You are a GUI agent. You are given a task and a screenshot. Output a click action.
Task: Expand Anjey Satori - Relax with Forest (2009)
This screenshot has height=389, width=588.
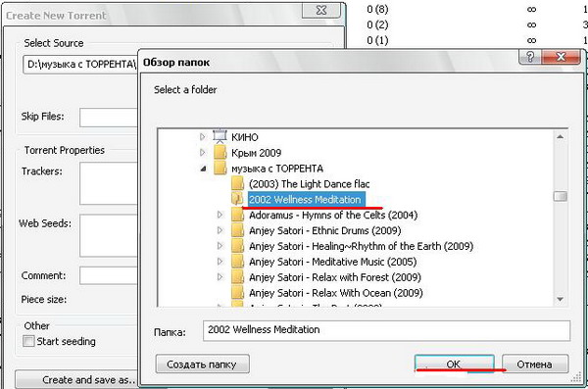220,277
